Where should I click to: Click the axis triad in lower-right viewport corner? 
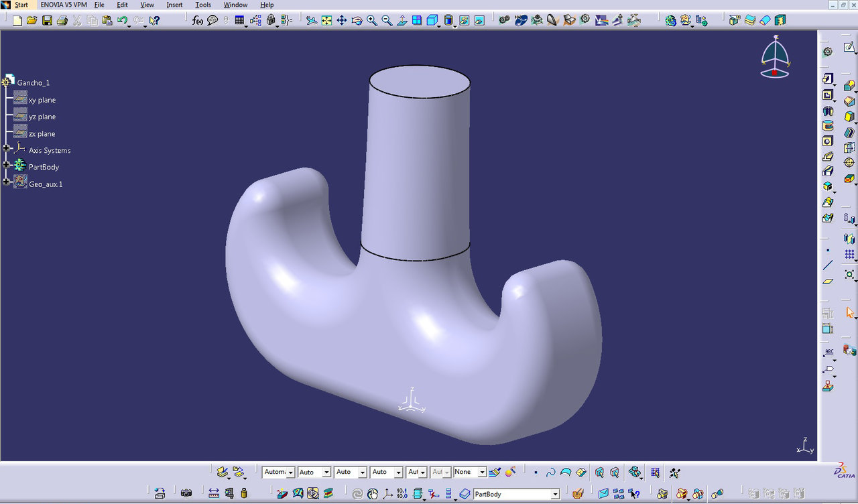click(x=805, y=446)
